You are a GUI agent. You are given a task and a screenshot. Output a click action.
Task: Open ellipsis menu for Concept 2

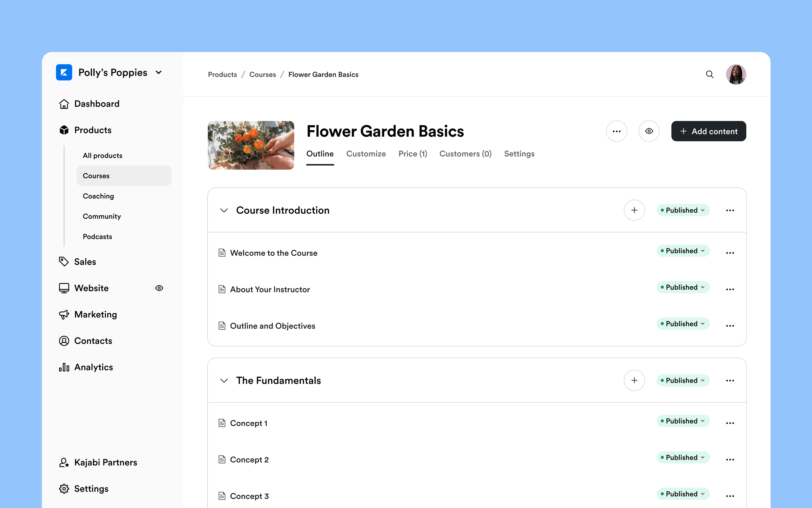tap(730, 460)
